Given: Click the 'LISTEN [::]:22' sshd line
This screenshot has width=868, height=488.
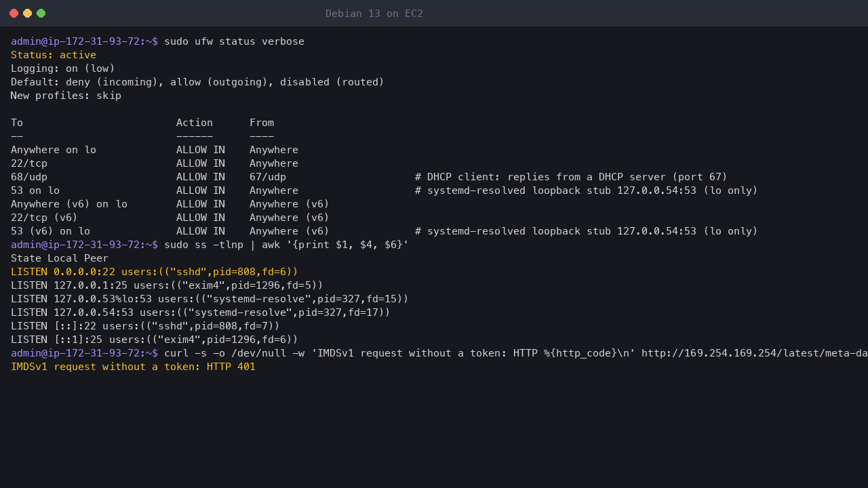Looking at the screenshot, I should click(145, 326).
